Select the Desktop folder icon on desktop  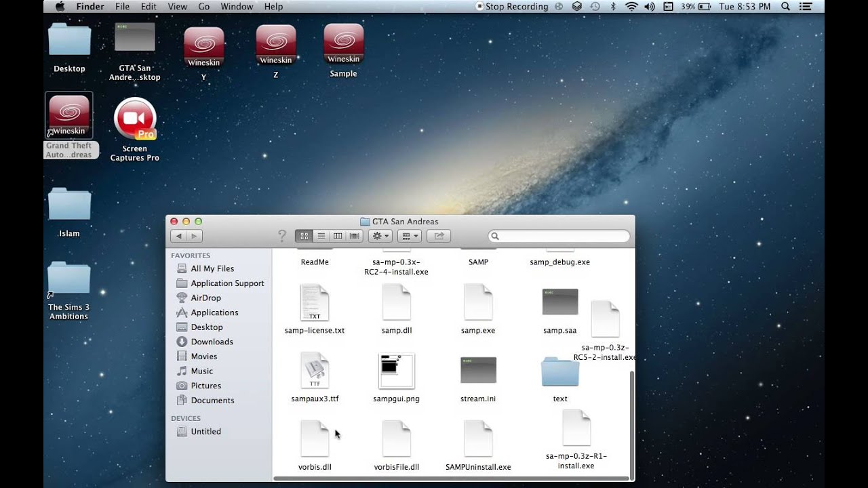pos(69,39)
